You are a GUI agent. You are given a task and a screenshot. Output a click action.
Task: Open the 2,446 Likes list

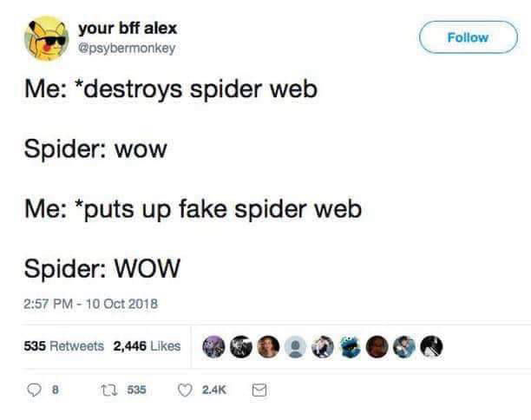tap(147, 346)
